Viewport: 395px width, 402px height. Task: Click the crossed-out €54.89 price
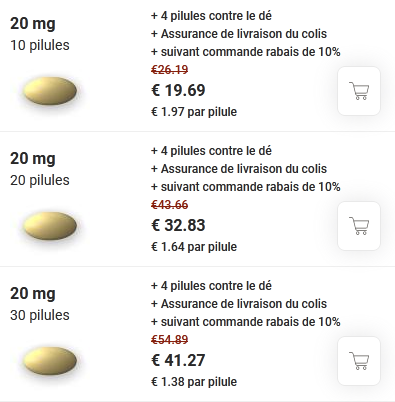coord(170,340)
